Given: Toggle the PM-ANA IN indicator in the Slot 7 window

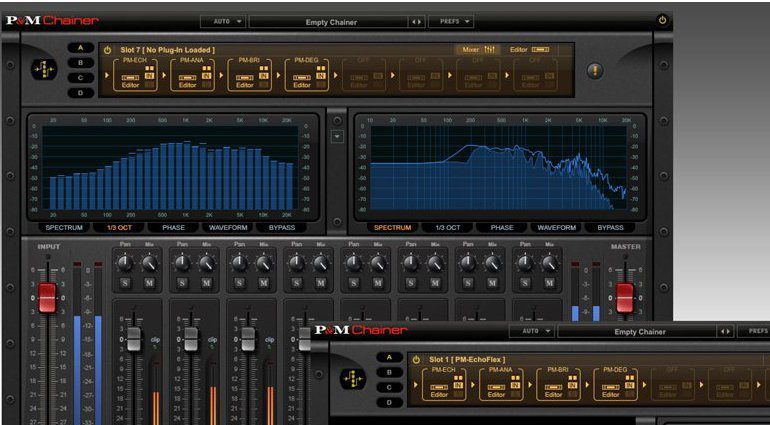Looking at the screenshot, I should click(x=207, y=76).
